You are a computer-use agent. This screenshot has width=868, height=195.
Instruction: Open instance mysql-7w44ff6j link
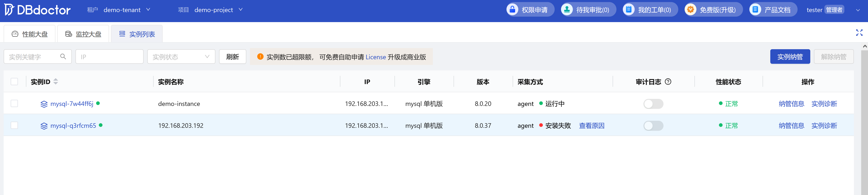72,104
